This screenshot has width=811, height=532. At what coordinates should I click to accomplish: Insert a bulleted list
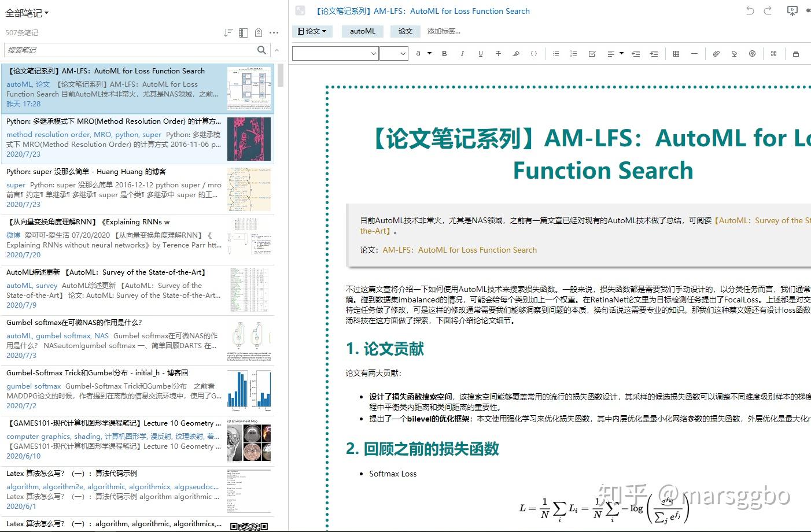pyautogui.click(x=556, y=54)
